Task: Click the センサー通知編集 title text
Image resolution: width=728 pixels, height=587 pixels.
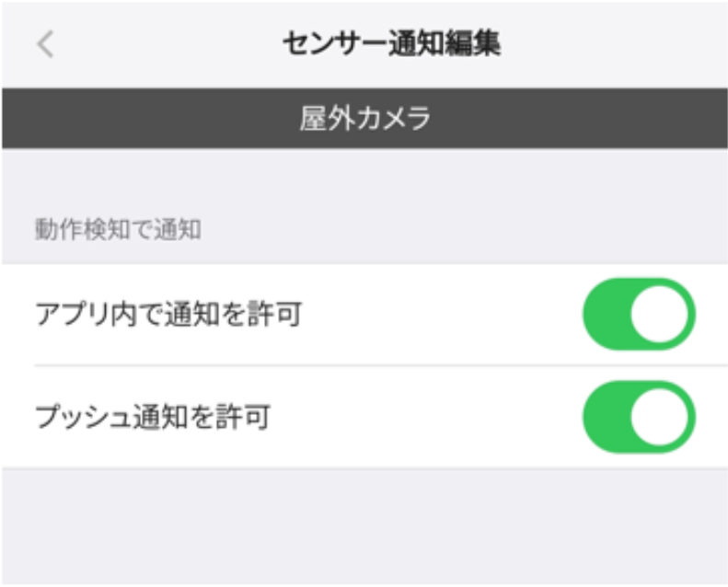Action: (392, 44)
